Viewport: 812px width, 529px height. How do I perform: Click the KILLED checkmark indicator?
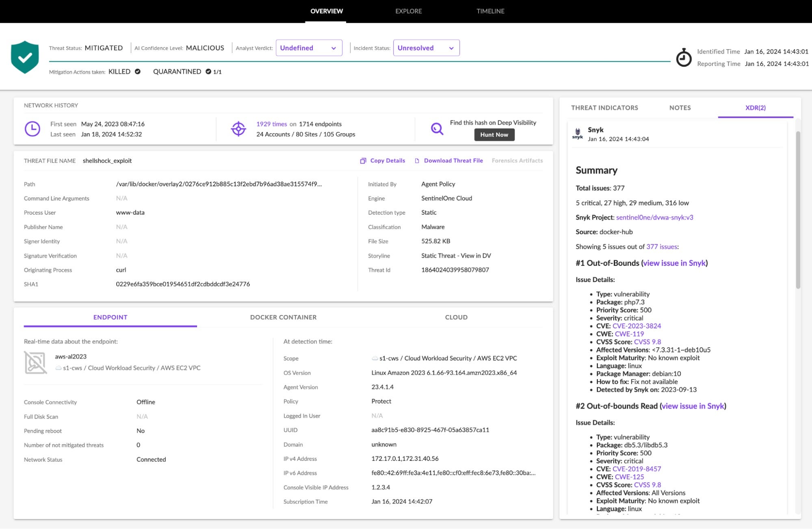(x=138, y=71)
